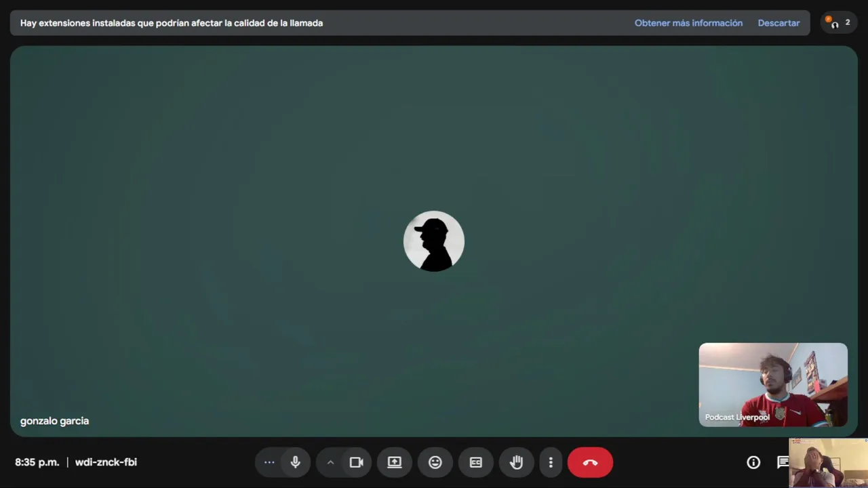
Task: Open headphones indicator showing 2
Action: point(838,23)
